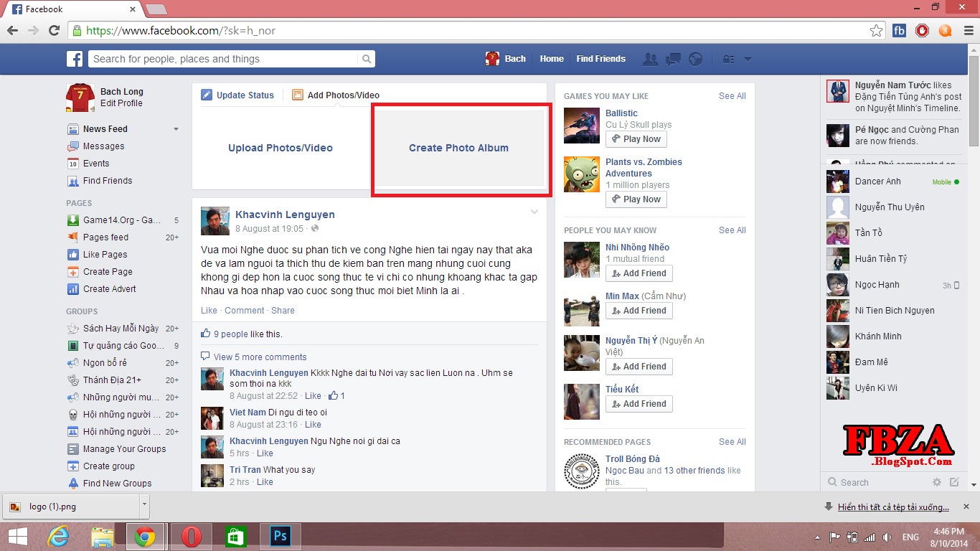Add Nhi Nhõng Nhẽo as a friend

coord(639,273)
